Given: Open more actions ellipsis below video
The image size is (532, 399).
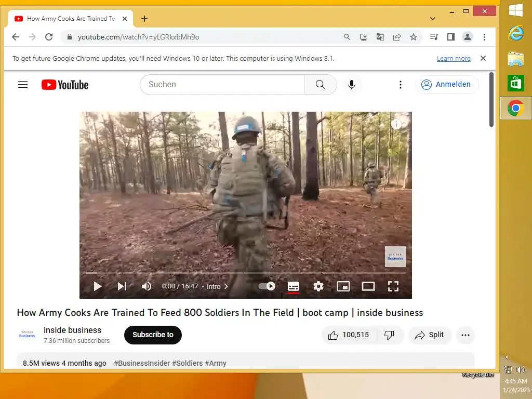Looking at the screenshot, I should coord(465,335).
